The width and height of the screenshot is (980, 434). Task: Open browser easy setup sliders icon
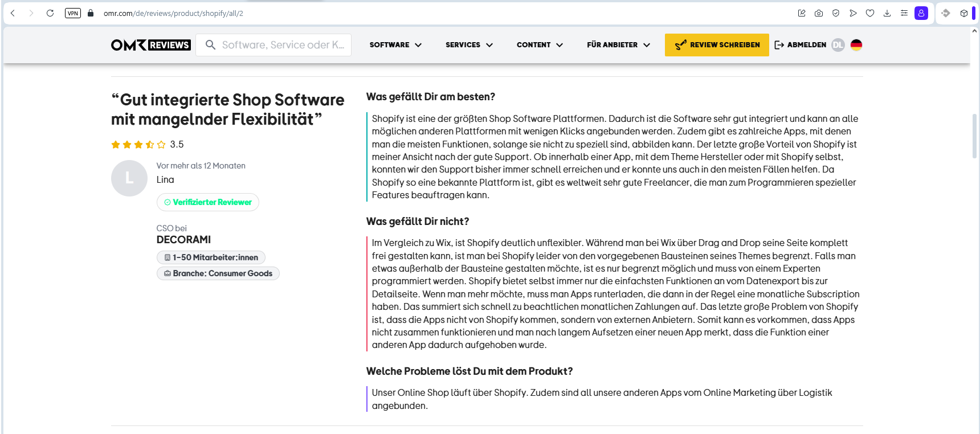pyautogui.click(x=904, y=13)
